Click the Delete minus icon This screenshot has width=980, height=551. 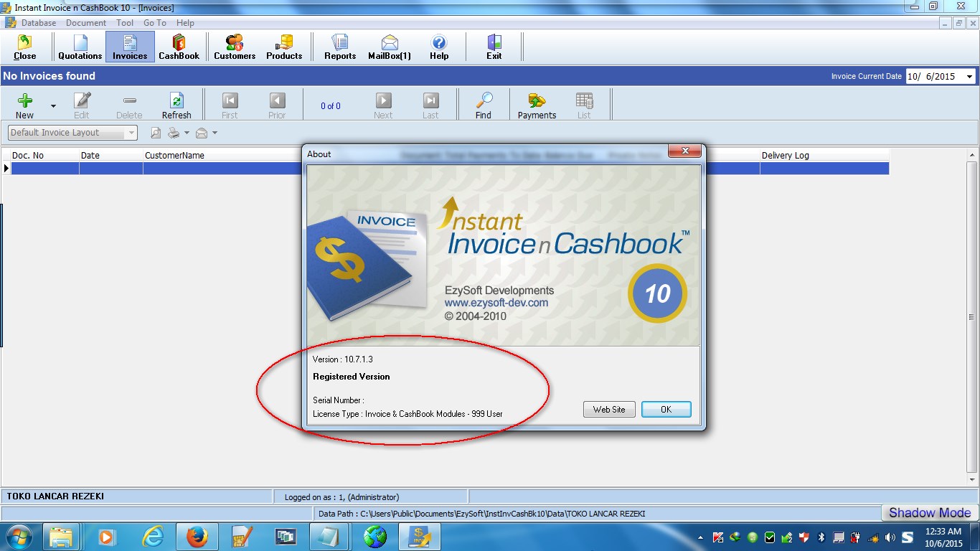click(129, 105)
